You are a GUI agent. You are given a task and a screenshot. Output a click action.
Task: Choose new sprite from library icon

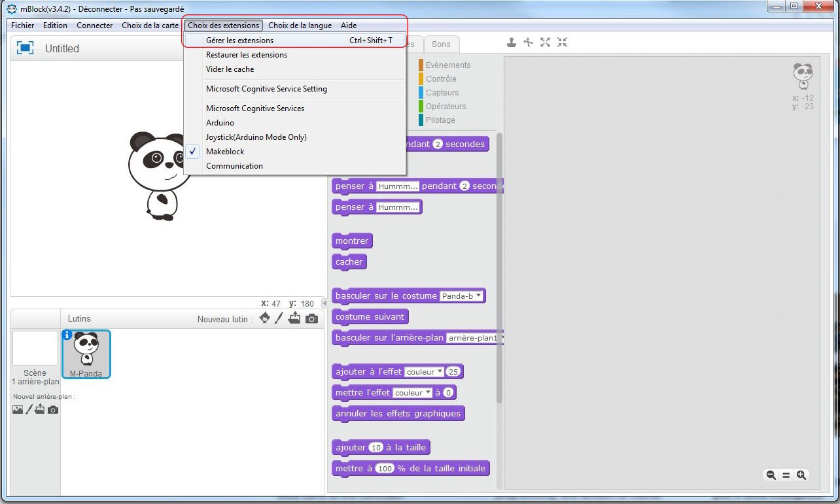click(264, 318)
